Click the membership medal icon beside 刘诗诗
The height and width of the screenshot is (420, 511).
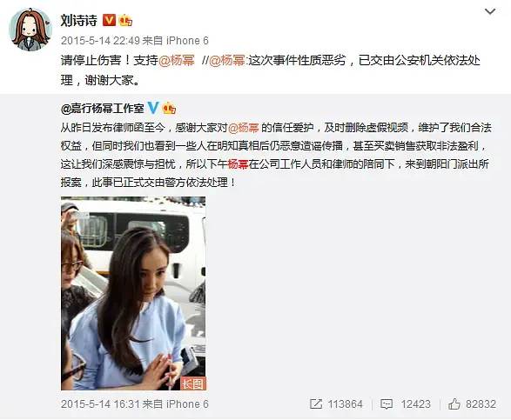[x=125, y=21]
